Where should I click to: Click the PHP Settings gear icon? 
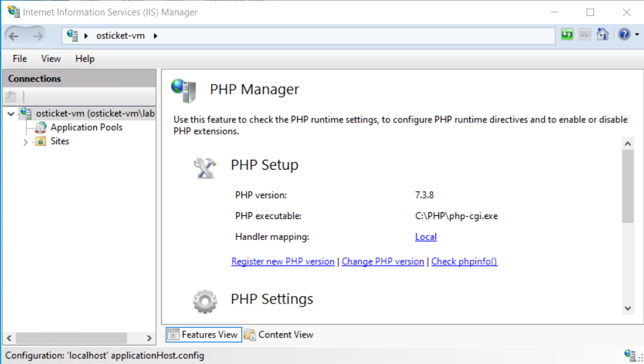(205, 302)
